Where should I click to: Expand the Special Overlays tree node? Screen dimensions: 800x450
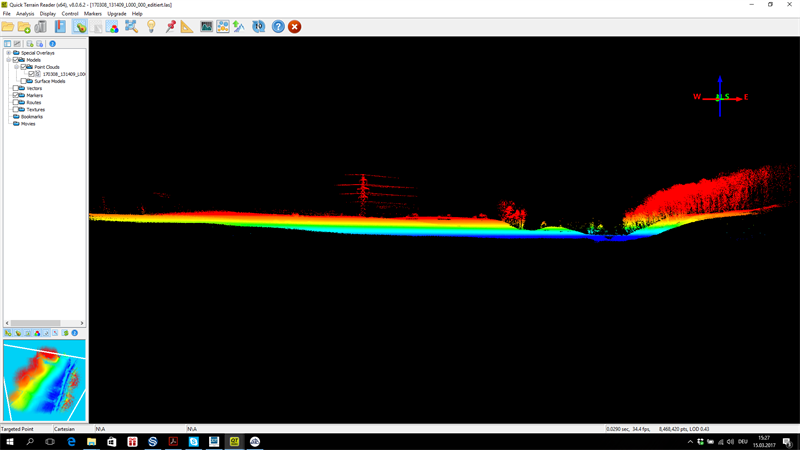click(x=8, y=53)
